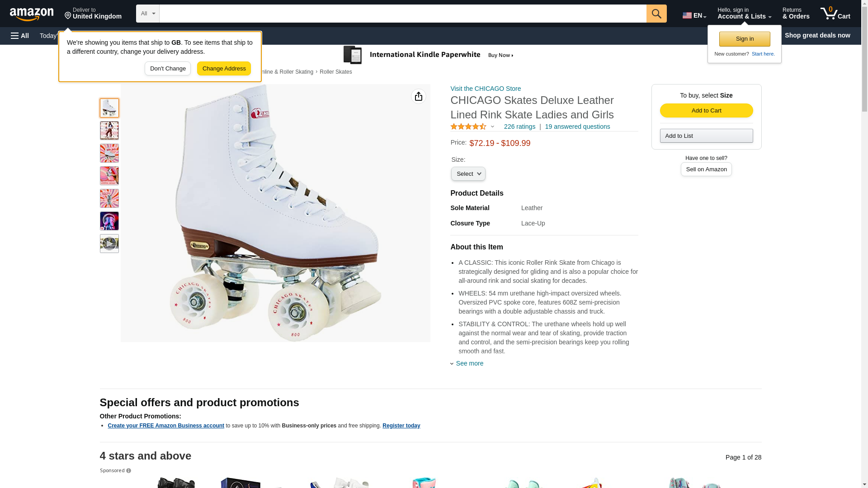The height and width of the screenshot is (488, 868).
Task: Click the share icon on product image
Action: pos(418,96)
